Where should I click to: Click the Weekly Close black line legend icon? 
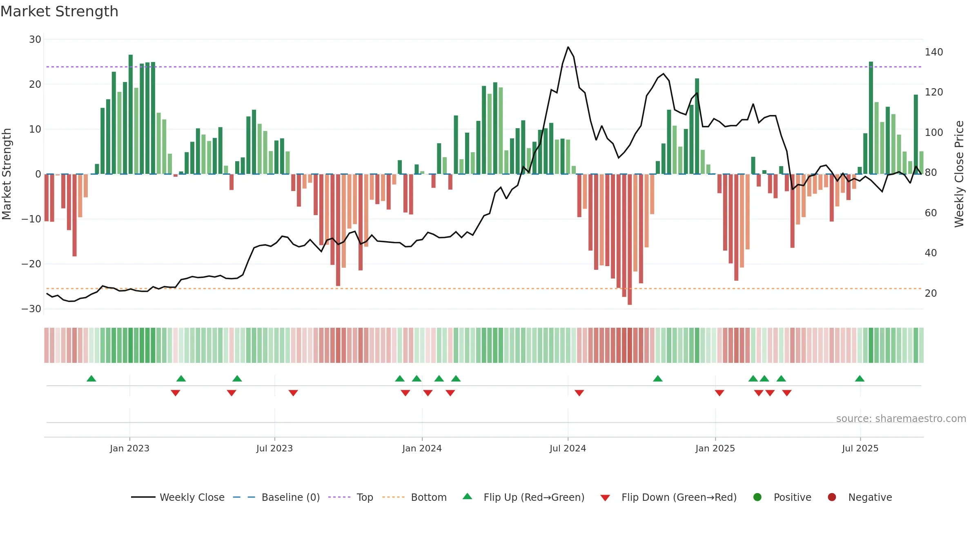(143, 497)
